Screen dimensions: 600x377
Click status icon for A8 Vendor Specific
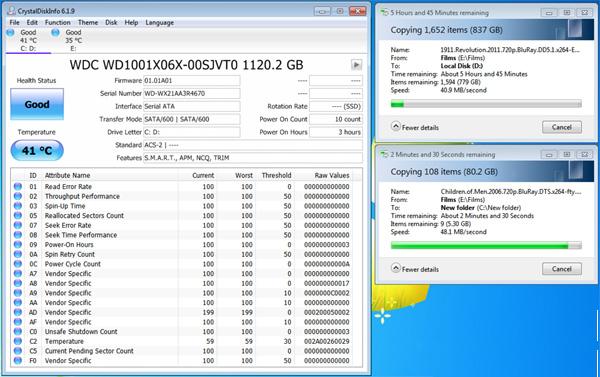[18, 283]
